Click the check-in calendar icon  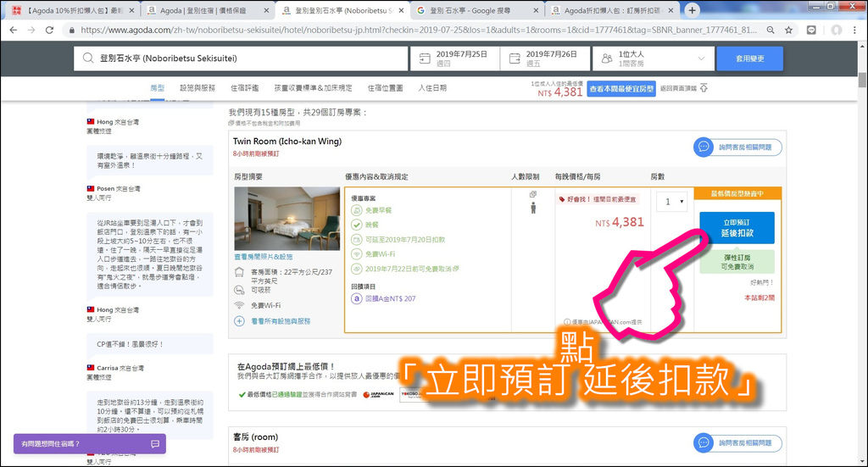[425, 58]
